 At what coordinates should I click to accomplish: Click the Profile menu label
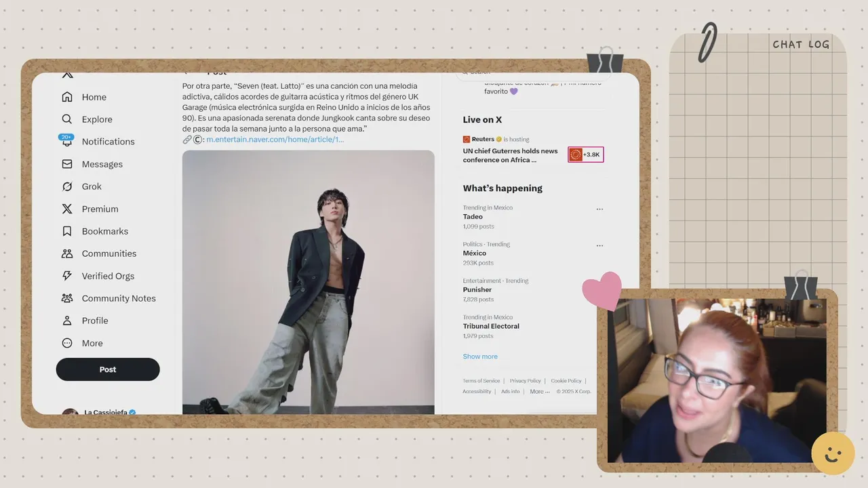95,321
